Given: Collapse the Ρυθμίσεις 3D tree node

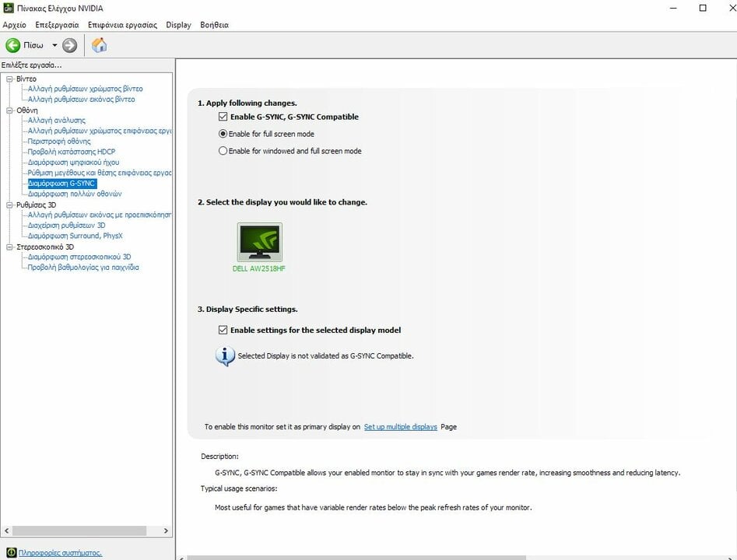Looking at the screenshot, I should 9,205.
